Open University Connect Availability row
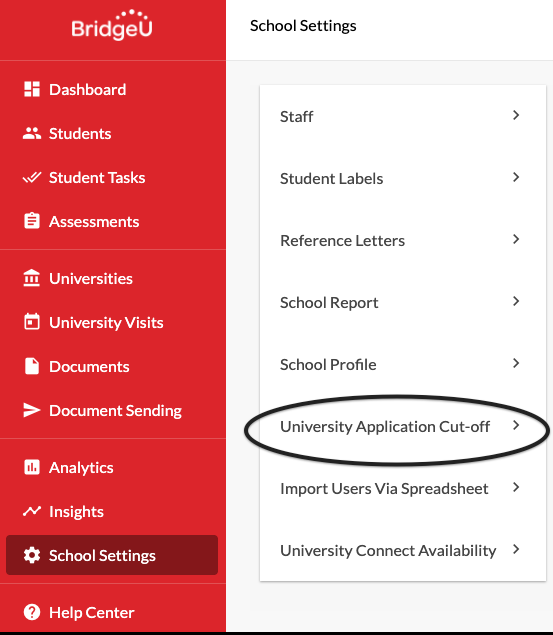The height and width of the screenshot is (635, 553). pyautogui.click(x=403, y=550)
